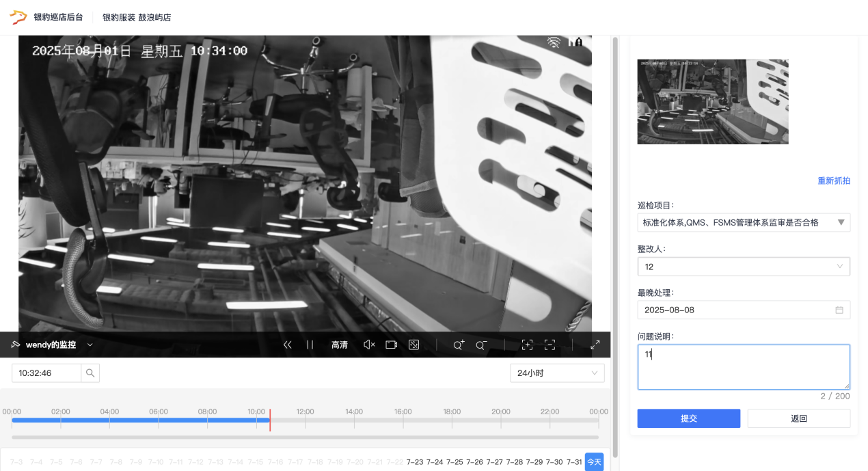Click the 提交 submit button
The image size is (868, 471).
coord(688,418)
